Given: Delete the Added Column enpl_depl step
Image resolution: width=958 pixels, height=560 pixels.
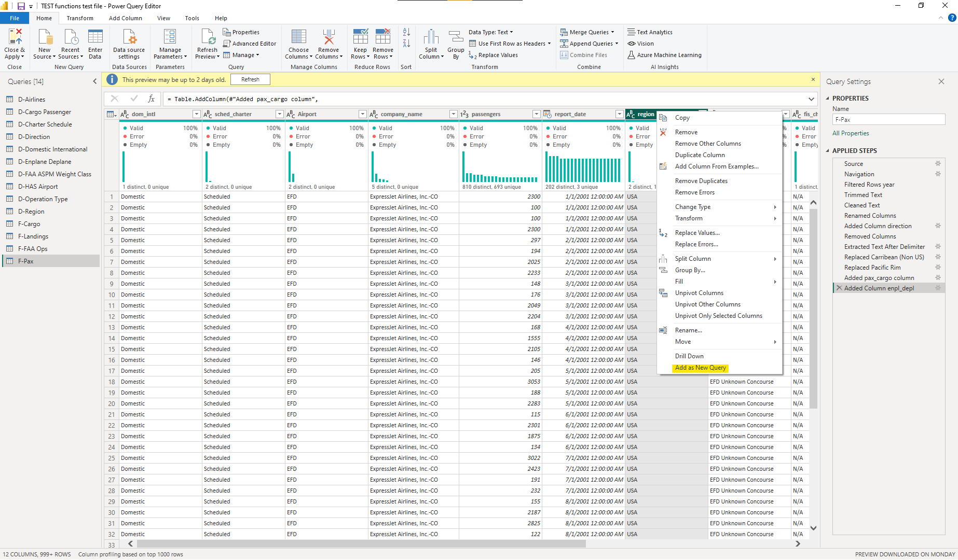Looking at the screenshot, I should tap(839, 288).
